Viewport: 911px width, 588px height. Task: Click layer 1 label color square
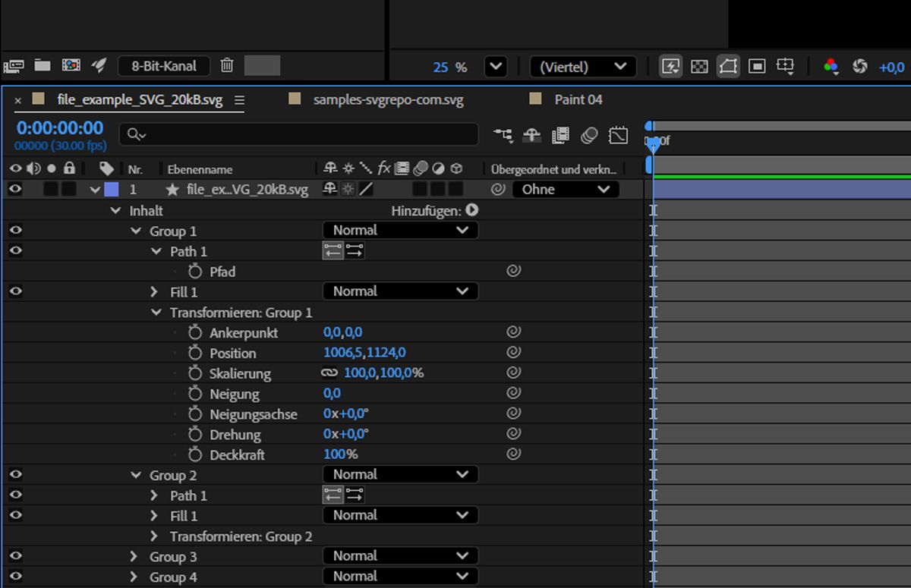(112, 190)
